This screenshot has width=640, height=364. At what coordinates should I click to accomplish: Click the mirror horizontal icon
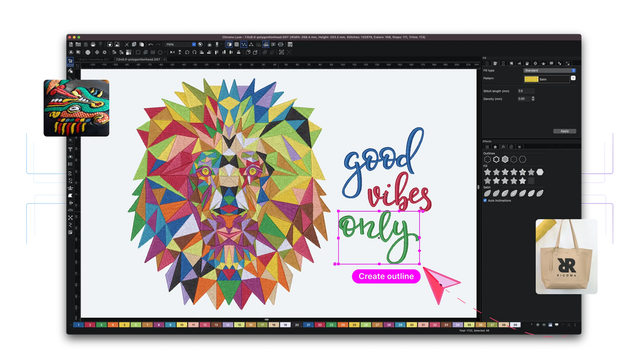(x=172, y=52)
